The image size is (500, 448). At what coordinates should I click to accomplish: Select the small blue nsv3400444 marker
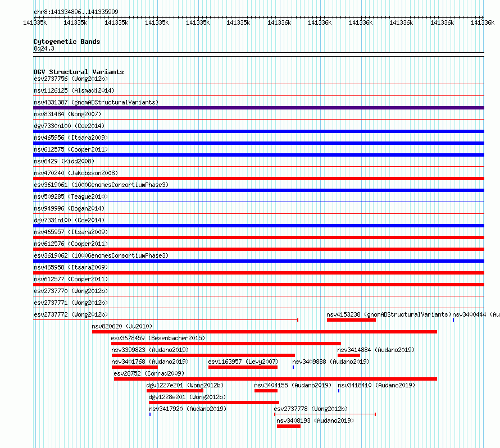pos(453,320)
